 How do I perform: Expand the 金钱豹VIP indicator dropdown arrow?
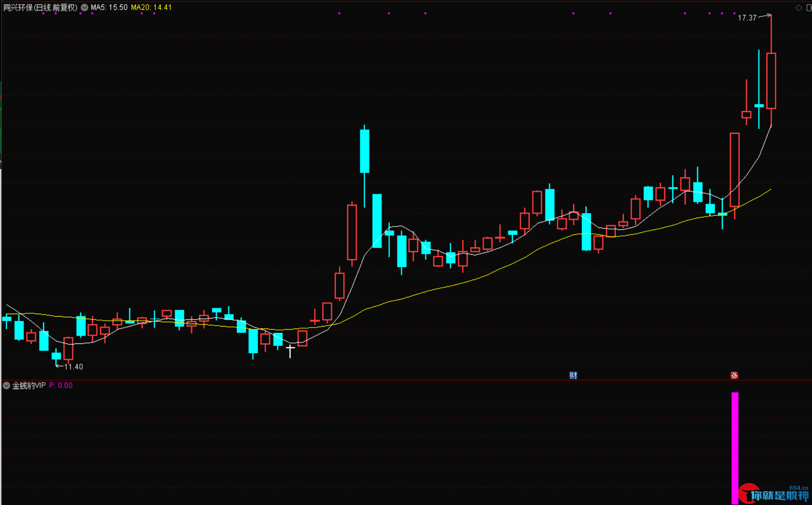(x=6, y=386)
